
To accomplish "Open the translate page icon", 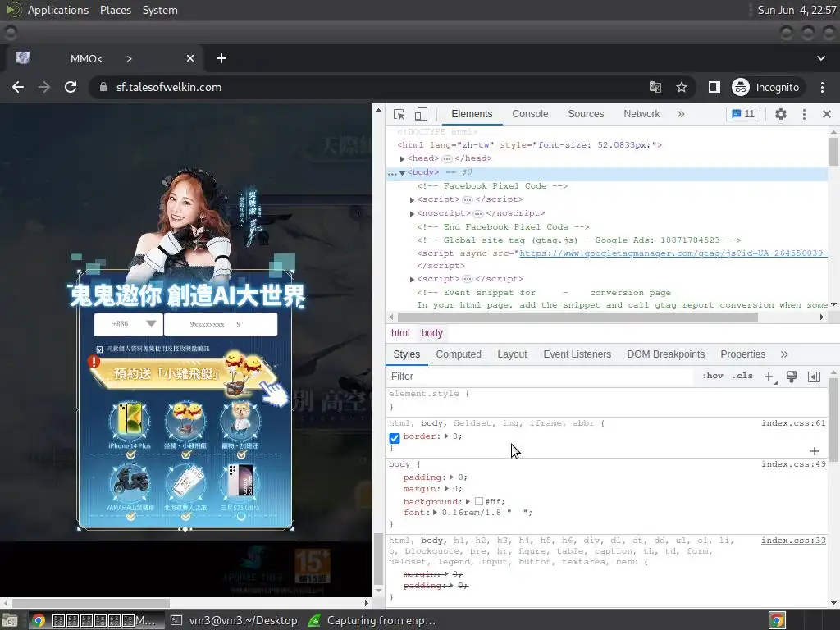I will (655, 87).
